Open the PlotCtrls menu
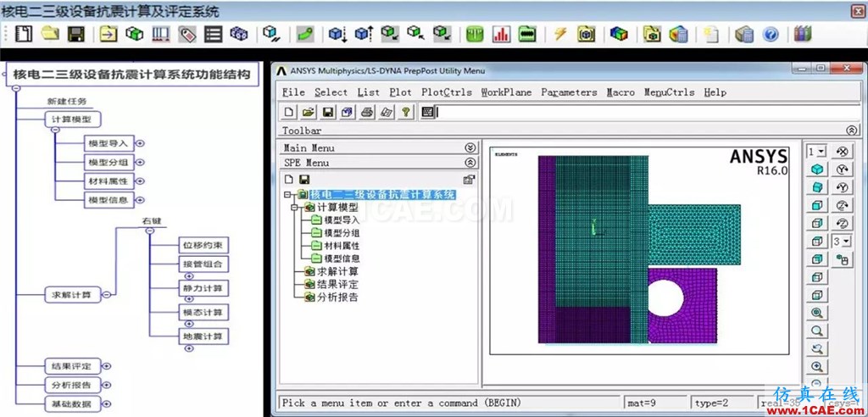The image size is (868, 417). 447,92
